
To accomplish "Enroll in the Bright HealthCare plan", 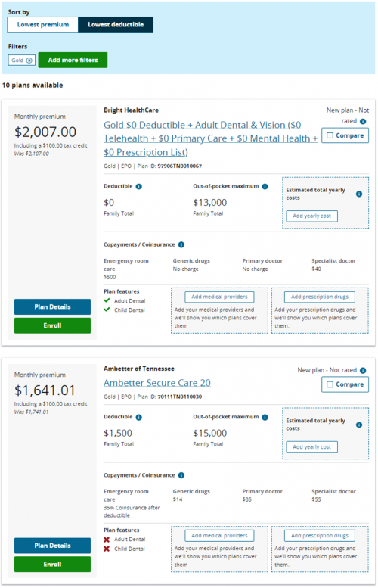I will pos(52,325).
